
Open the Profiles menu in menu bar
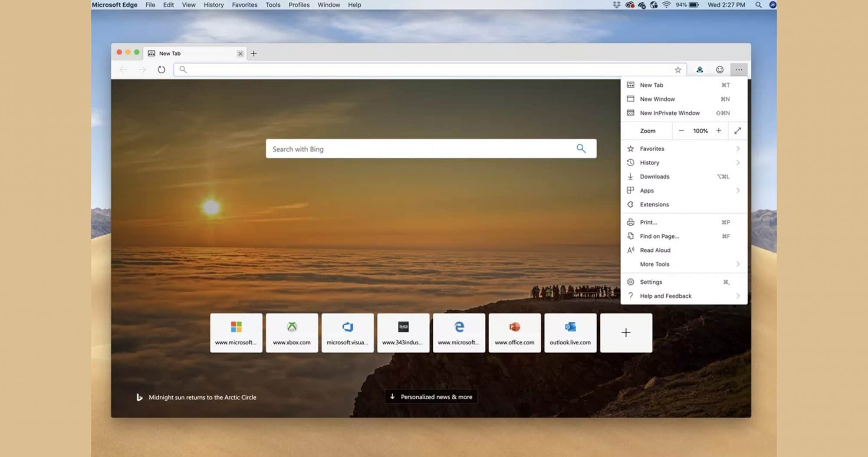pos(299,5)
